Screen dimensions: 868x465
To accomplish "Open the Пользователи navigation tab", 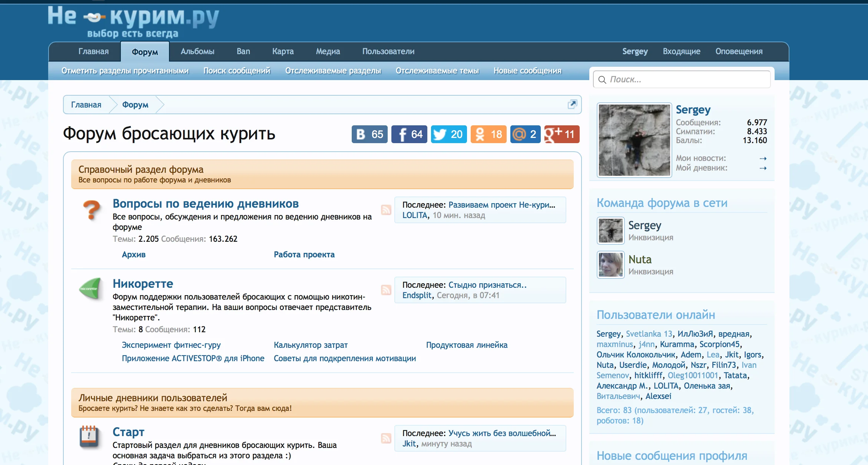I will coord(388,52).
